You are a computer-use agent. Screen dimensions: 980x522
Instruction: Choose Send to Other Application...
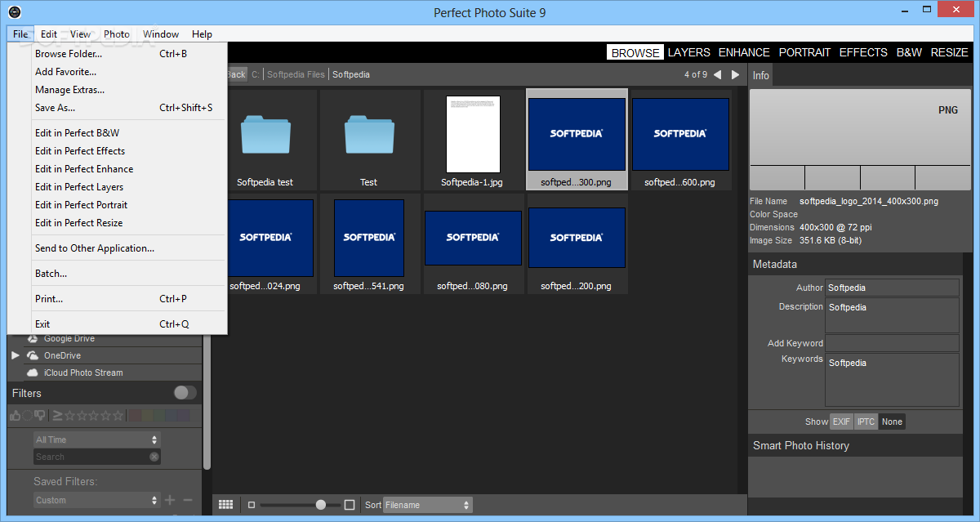pyautogui.click(x=117, y=248)
